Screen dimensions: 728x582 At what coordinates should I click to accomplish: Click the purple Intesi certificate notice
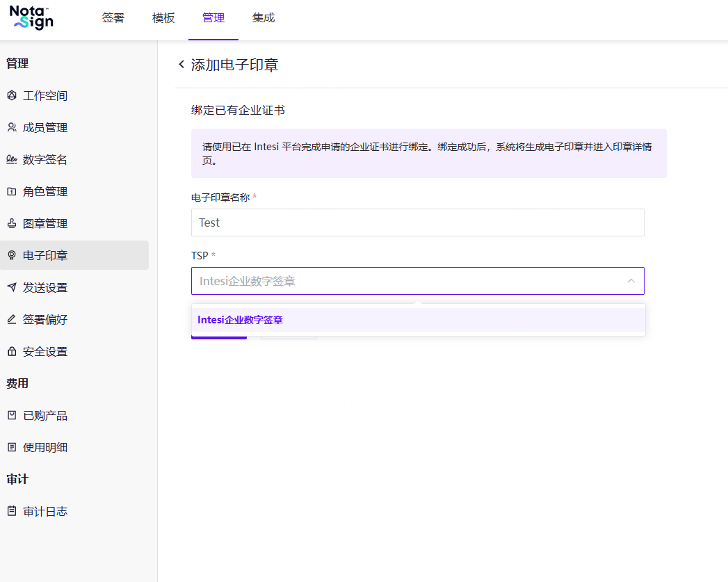pos(428,154)
